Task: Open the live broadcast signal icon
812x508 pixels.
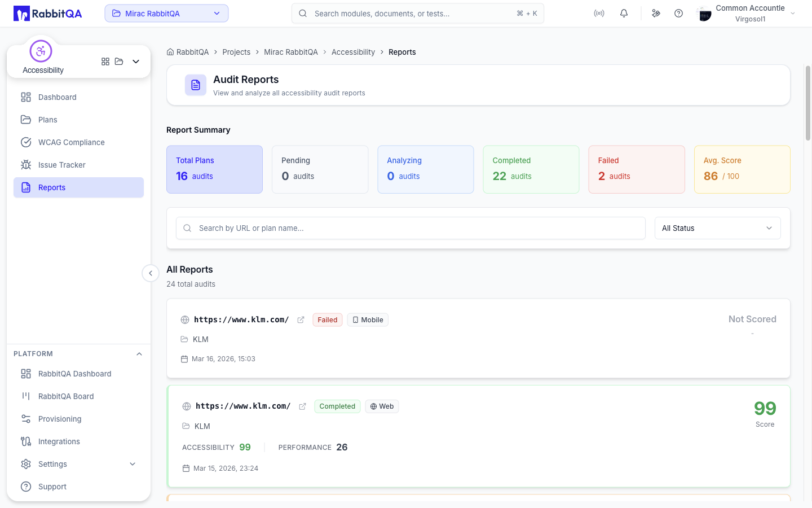Action: 599,14
